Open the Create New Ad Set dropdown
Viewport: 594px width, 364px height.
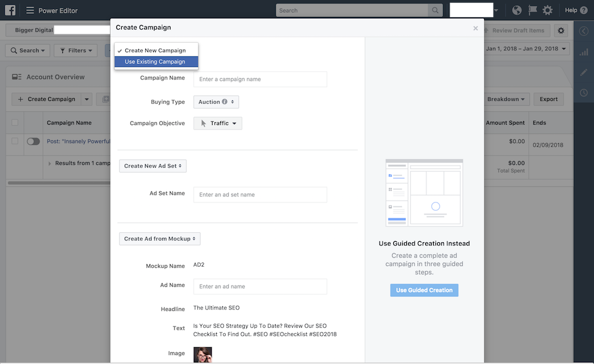[153, 166]
